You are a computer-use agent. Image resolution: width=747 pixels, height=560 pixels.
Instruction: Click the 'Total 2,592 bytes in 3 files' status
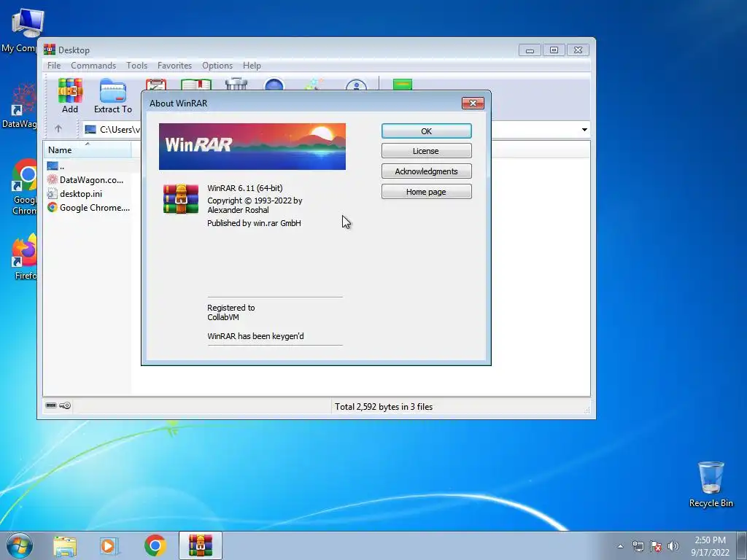[x=384, y=407]
